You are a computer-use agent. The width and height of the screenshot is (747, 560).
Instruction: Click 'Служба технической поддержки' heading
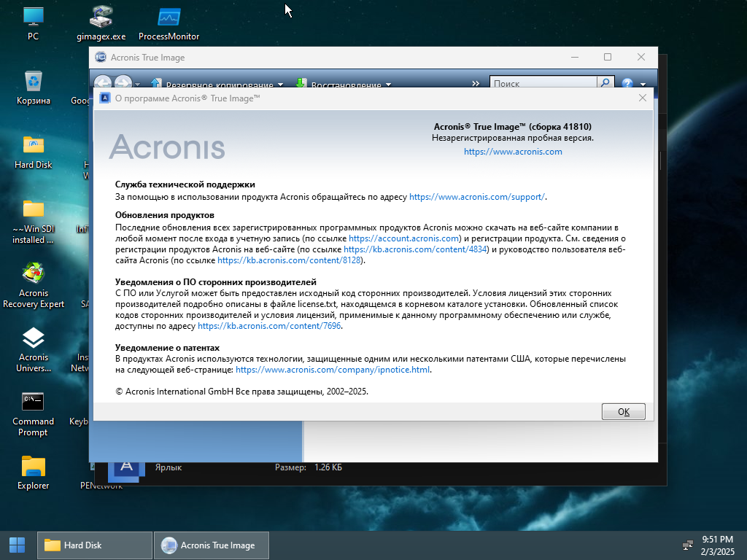pyautogui.click(x=185, y=184)
